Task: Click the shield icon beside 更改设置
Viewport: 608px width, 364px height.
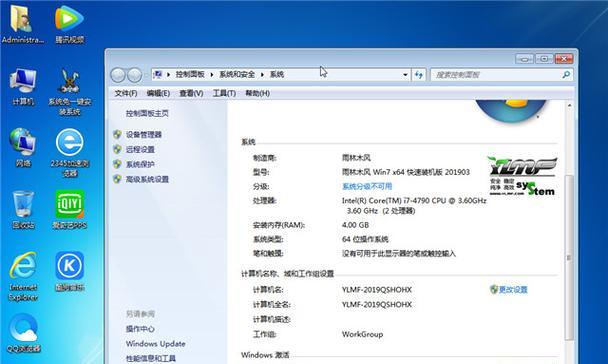Action: pos(494,289)
